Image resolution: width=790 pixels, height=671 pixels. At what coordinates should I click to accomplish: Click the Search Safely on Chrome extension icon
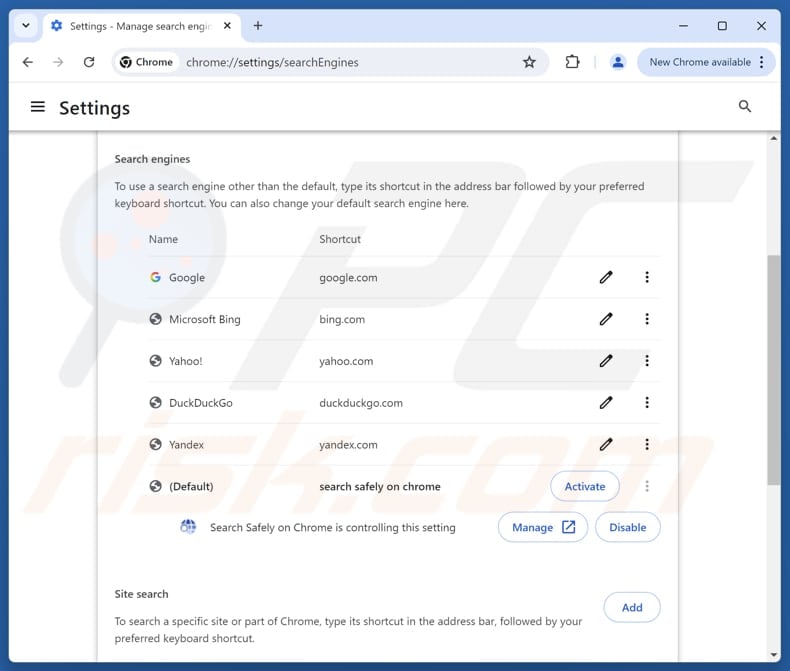click(x=188, y=527)
